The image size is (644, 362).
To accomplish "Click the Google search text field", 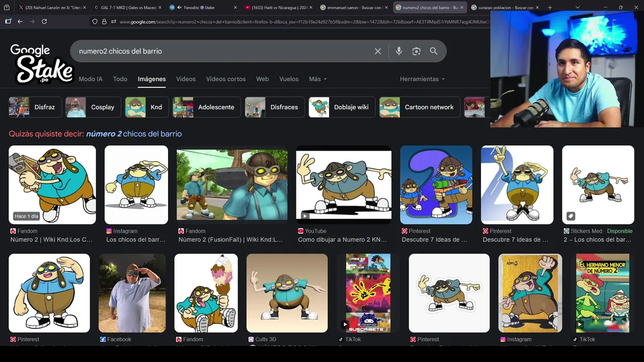I will tap(221, 51).
